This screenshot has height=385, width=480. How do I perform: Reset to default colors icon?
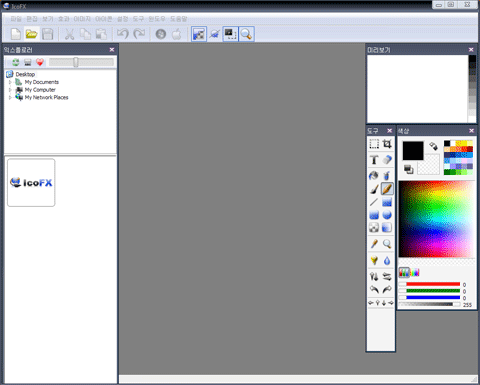[408, 169]
